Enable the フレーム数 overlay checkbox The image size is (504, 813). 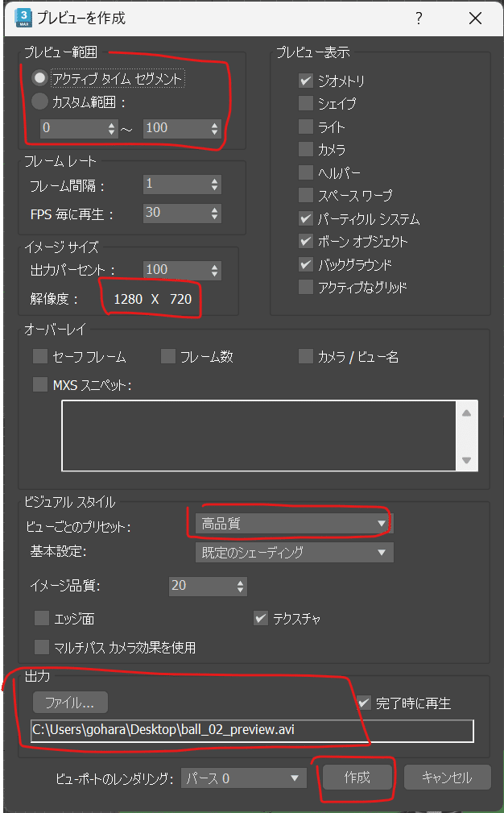click(167, 356)
